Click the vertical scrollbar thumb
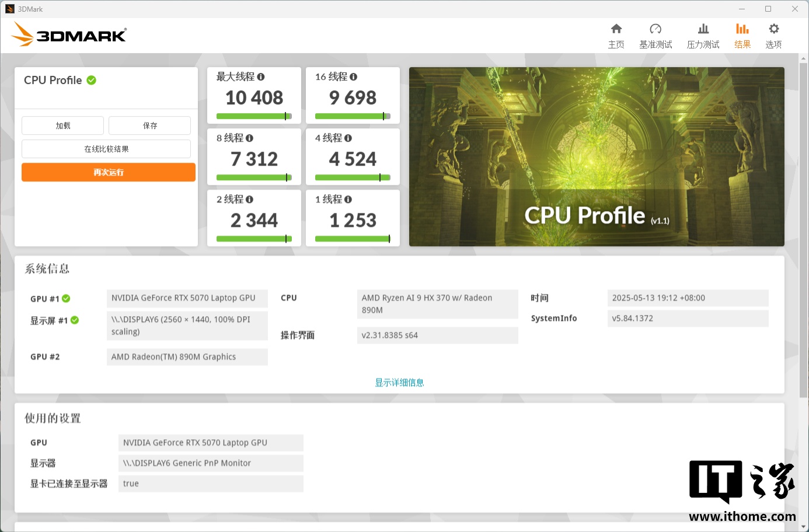Viewport: 809px width, 532px height. 804,230
